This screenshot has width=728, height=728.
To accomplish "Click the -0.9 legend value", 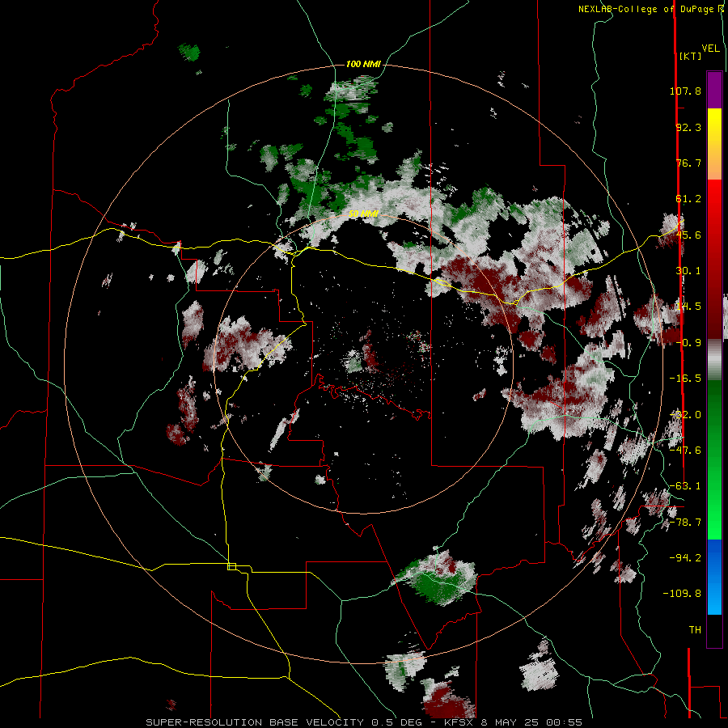I will tap(688, 343).
